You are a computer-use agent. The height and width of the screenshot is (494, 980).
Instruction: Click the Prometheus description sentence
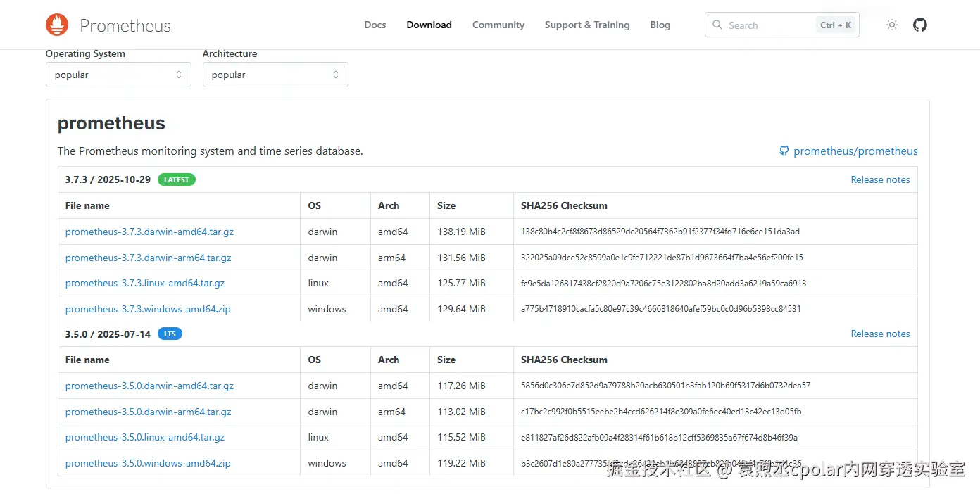[x=211, y=151]
